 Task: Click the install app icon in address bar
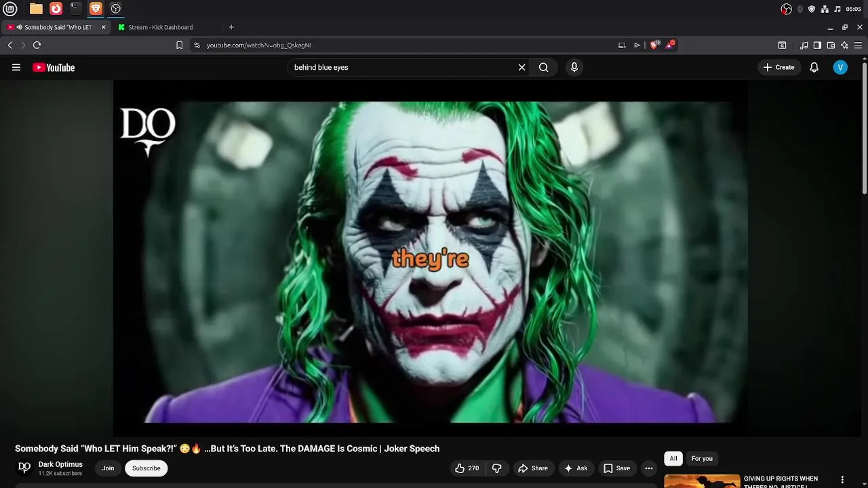pyautogui.click(x=622, y=45)
